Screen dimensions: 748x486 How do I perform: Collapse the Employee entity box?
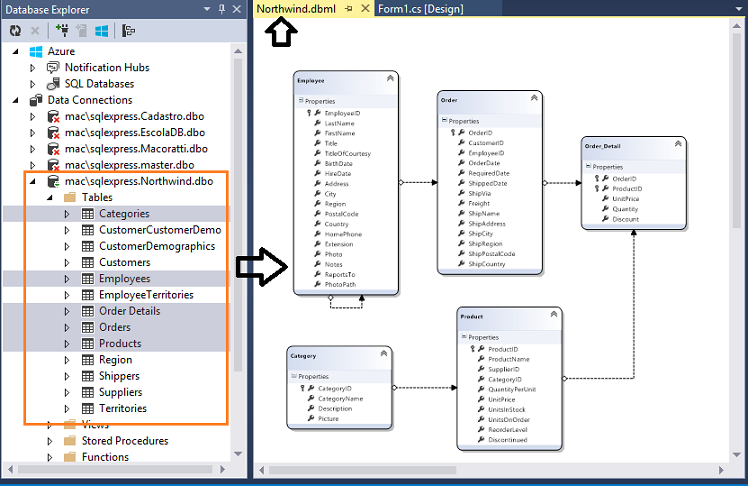tap(390, 78)
